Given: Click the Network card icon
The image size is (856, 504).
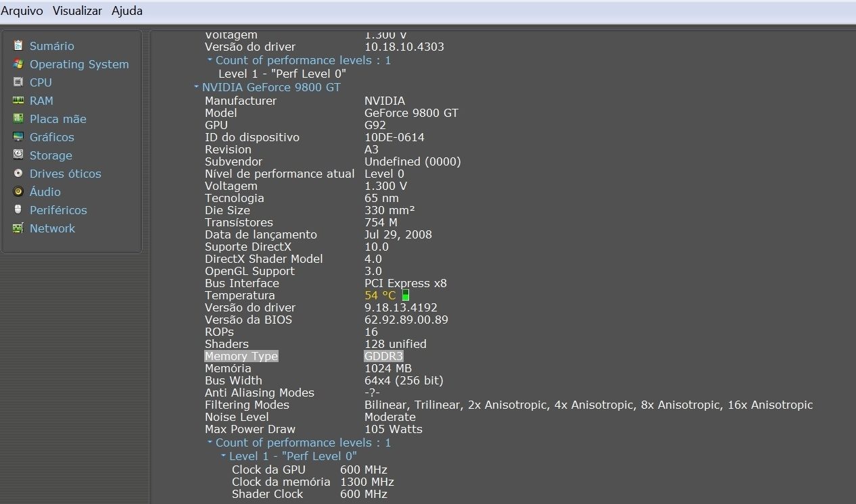Looking at the screenshot, I should tap(18, 228).
